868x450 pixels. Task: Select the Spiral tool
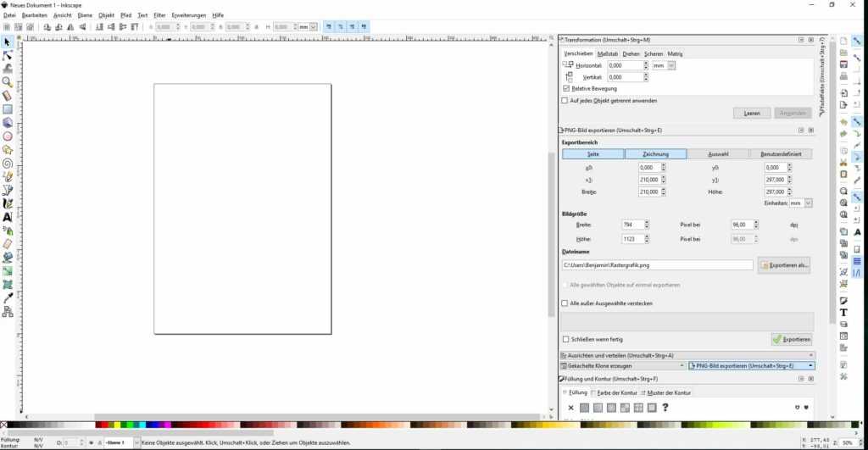coord(7,164)
